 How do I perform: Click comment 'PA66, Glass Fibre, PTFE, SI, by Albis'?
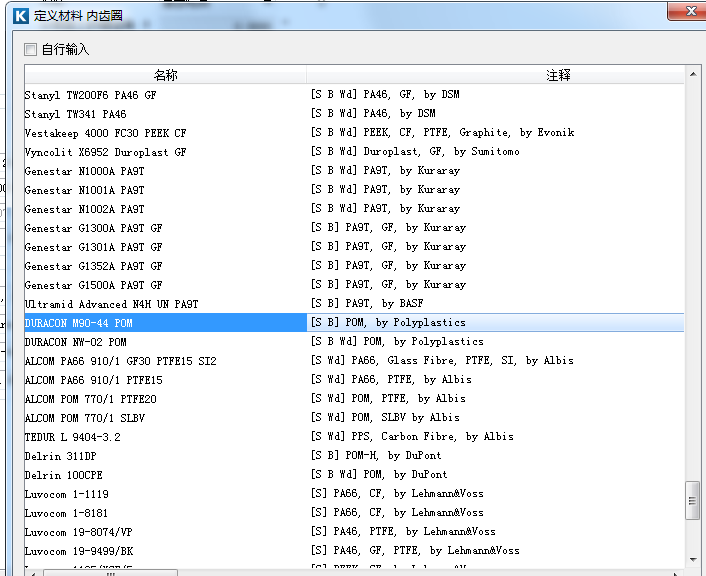[462, 360]
